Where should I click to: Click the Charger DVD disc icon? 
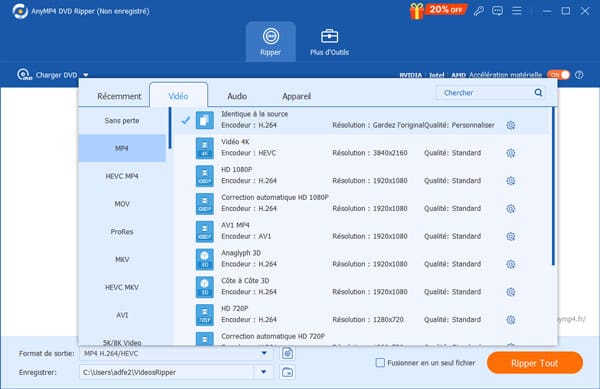[24, 75]
